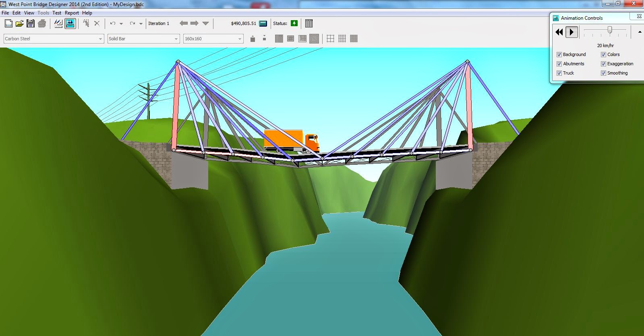Save the current design
The height and width of the screenshot is (336, 644).
pos(31,24)
